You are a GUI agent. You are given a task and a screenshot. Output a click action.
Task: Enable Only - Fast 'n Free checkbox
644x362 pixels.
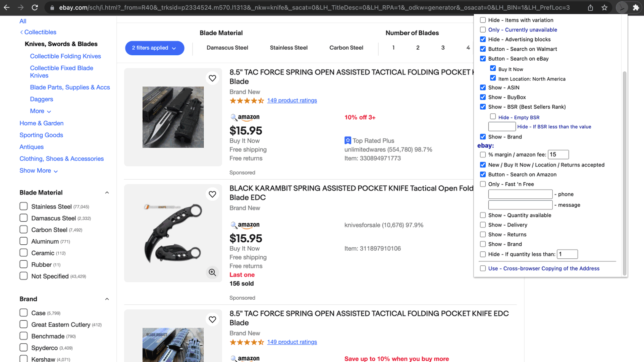483,184
